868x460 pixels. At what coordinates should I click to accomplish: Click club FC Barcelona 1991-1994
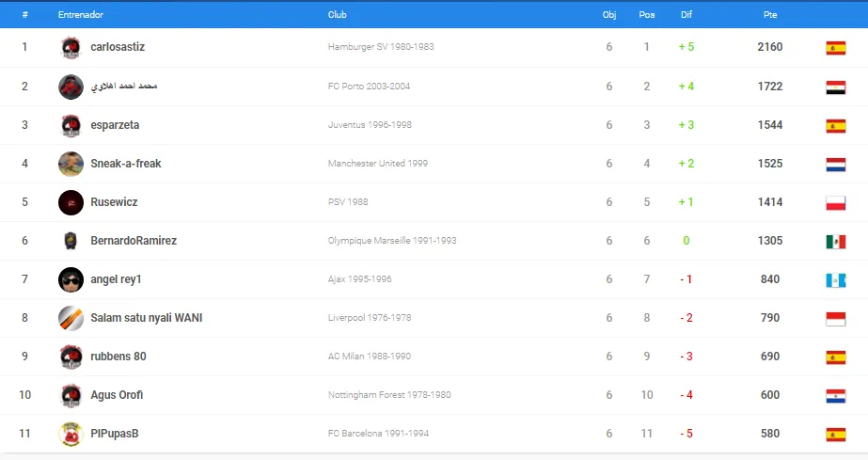[x=378, y=434]
